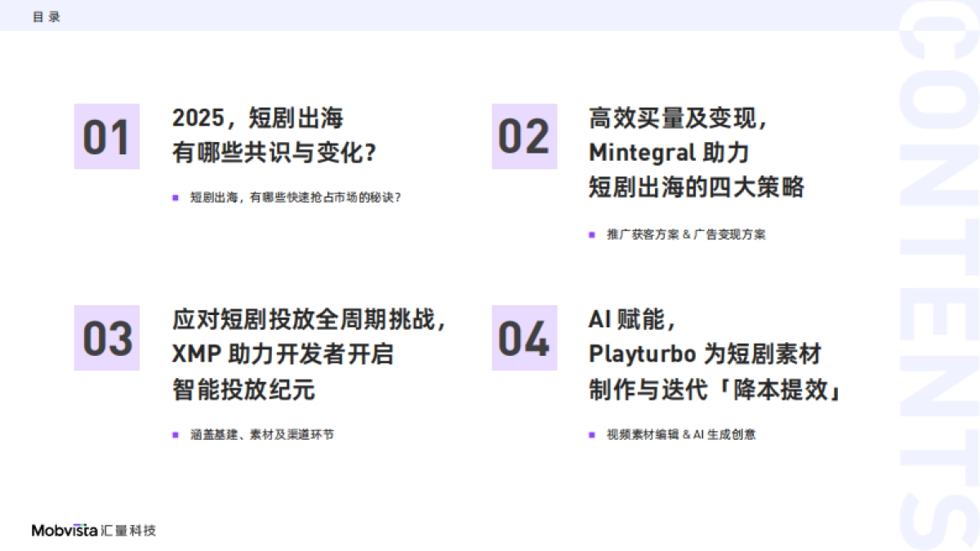Screen dimensions: 980x551
Task: Click purple bullet before 涵盖基建、素材及渠道环节
Action: pyautogui.click(x=176, y=435)
